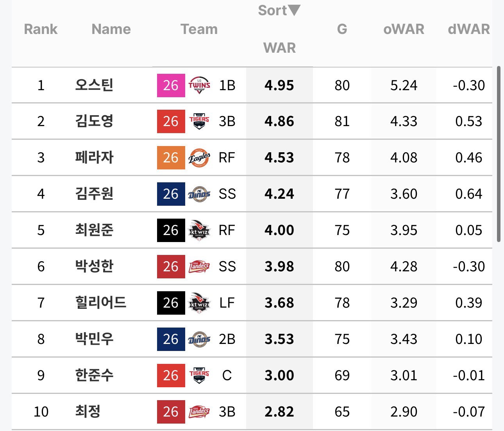Click the navy 26 badge in 박민우's row
The height and width of the screenshot is (431, 504).
(x=171, y=339)
